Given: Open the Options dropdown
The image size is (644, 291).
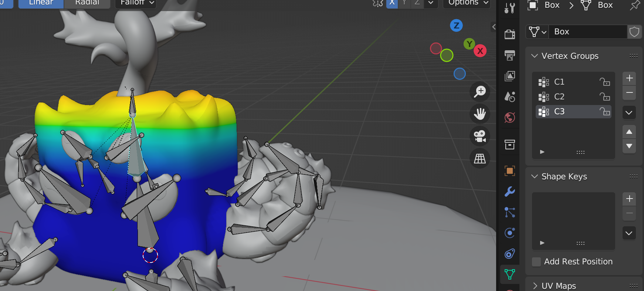Looking at the screenshot, I should click(467, 3).
